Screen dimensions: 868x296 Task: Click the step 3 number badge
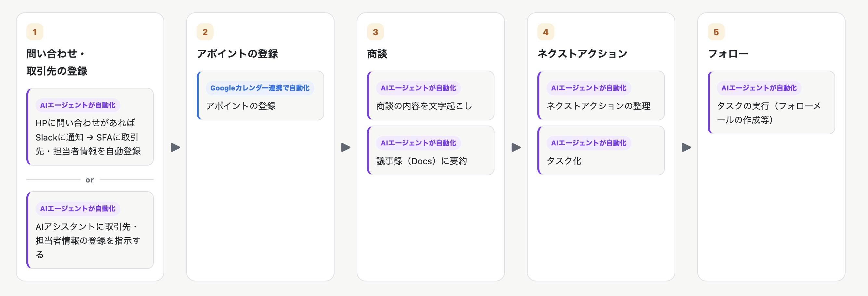[375, 32]
